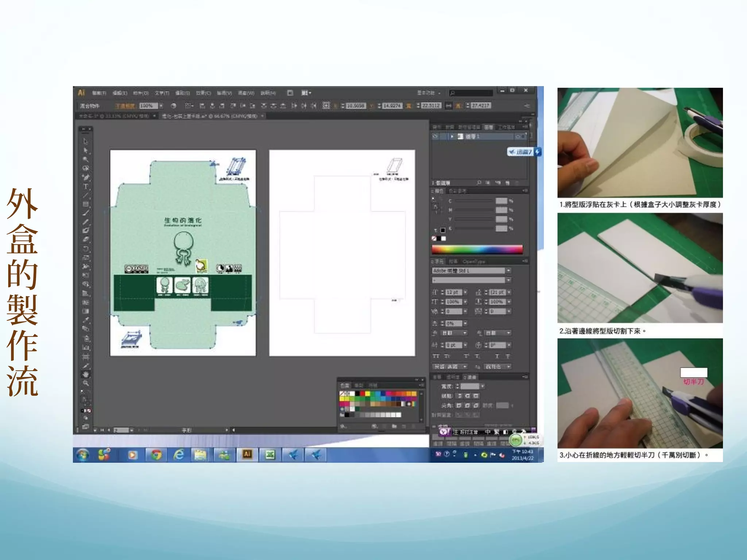Click the stroke 寬度 width input field
This screenshot has width=747, height=560.
tap(470, 386)
